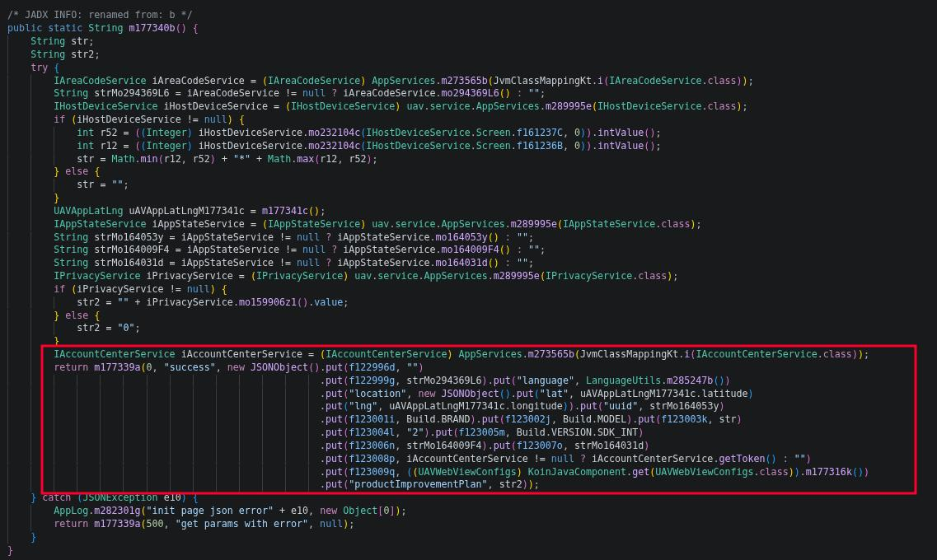Click the Build.BRAND reference
937x560 pixels.
point(438,419)
